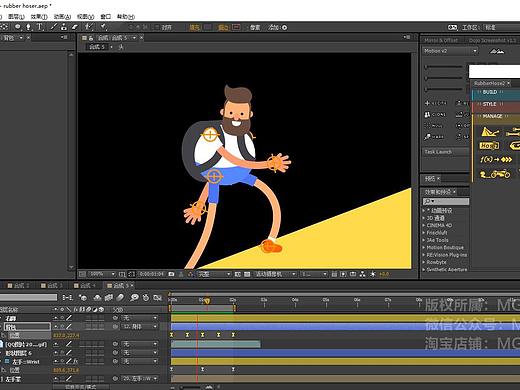
Task: Toggle frame blending icon in timeline
Action: point(109,297)
